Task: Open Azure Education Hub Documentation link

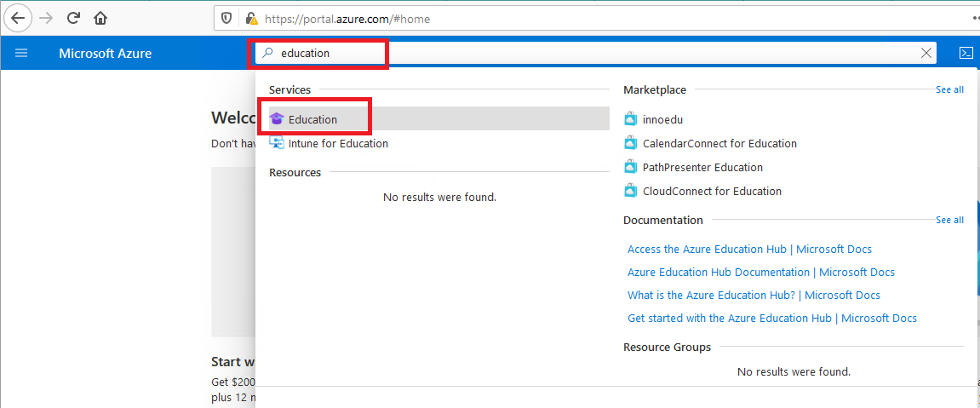Action: pos(760,272)
